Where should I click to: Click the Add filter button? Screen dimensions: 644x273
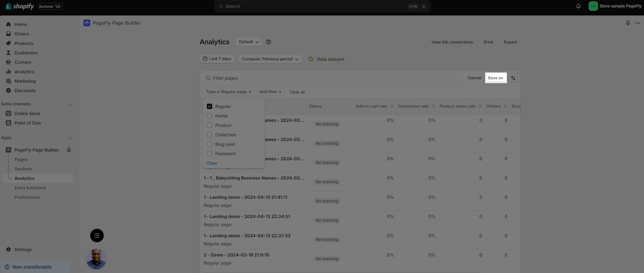(x=270, y=92)
